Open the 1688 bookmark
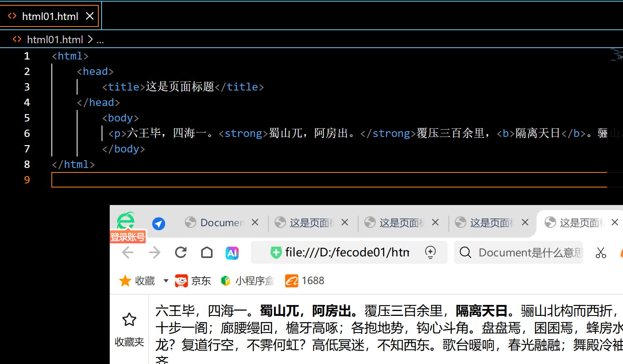Image resolution: width=623 pixels, height=364 pixels. tap(305, 281)
